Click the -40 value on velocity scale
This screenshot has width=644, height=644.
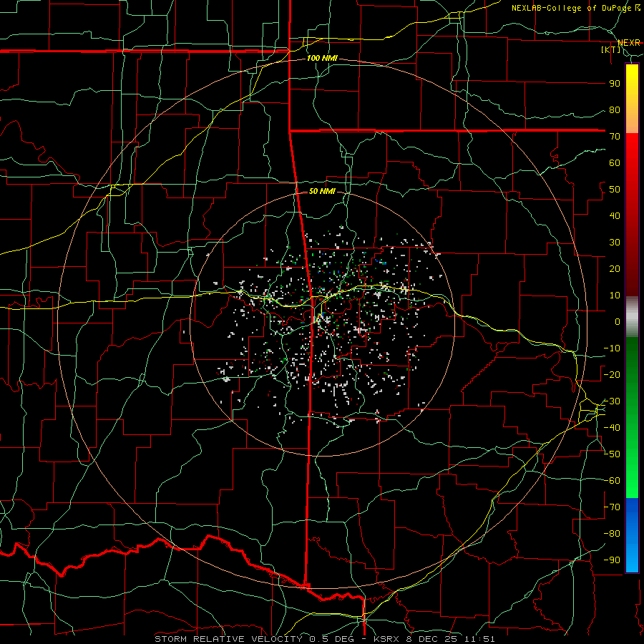click(x=612, y=428)
